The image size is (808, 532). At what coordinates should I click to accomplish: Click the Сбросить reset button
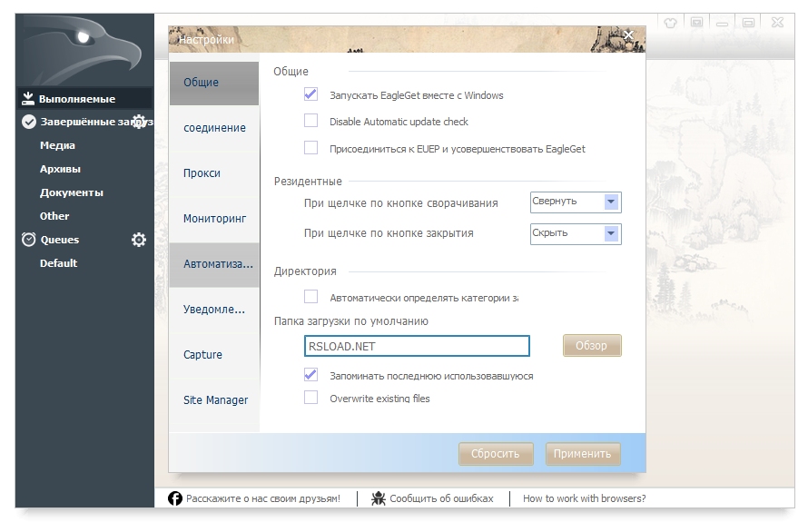pos(495,454)
